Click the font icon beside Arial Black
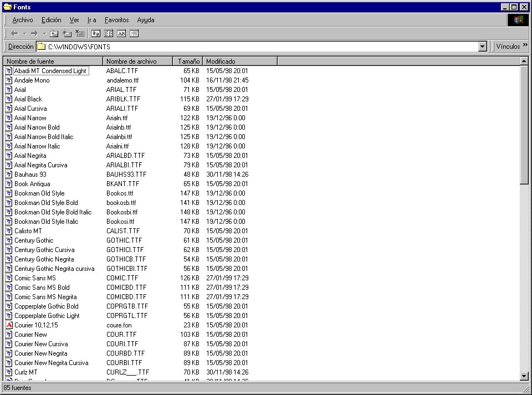The height and width of the screenshot is (395, 532). [9, 99]
